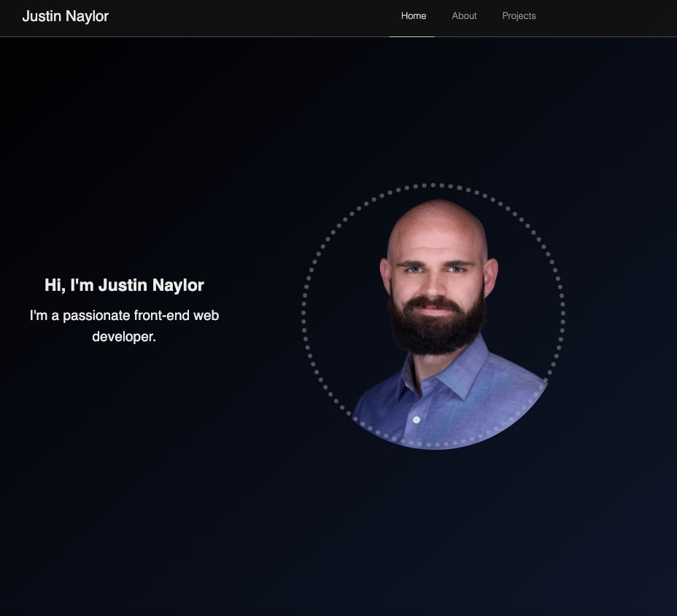Click the front-end web developer tagline

(x=124, y=326)
